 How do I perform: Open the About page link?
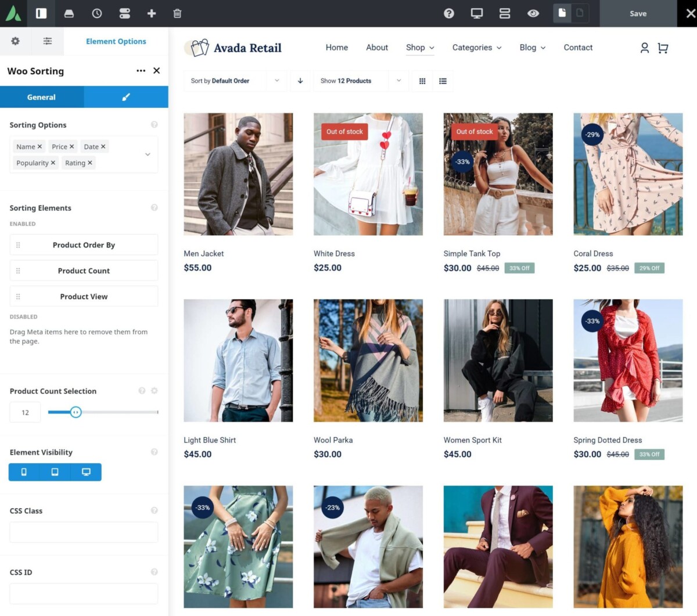[x=376, y=48]
